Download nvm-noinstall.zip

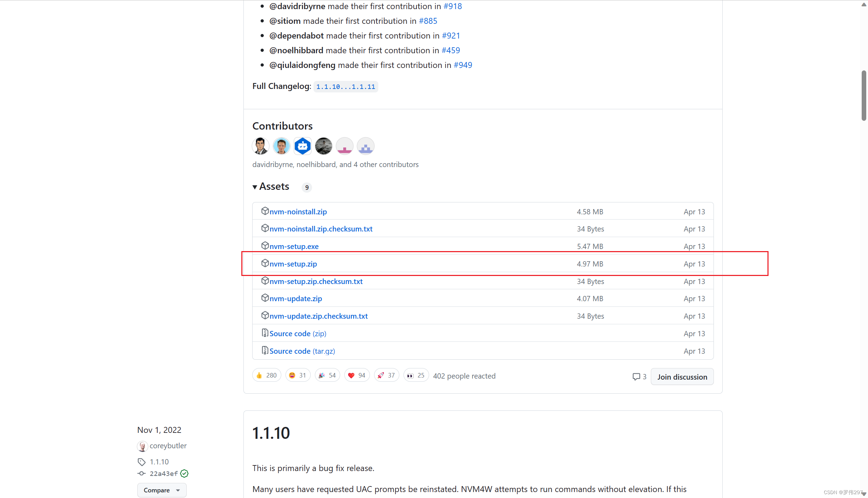298,212
